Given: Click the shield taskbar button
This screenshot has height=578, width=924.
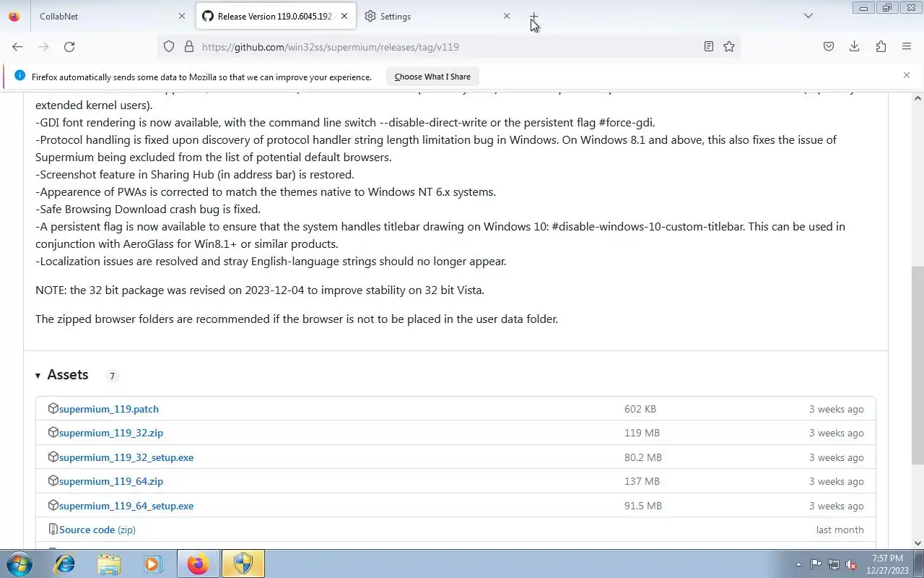Looking at the screenshot, I should point(243,564).
